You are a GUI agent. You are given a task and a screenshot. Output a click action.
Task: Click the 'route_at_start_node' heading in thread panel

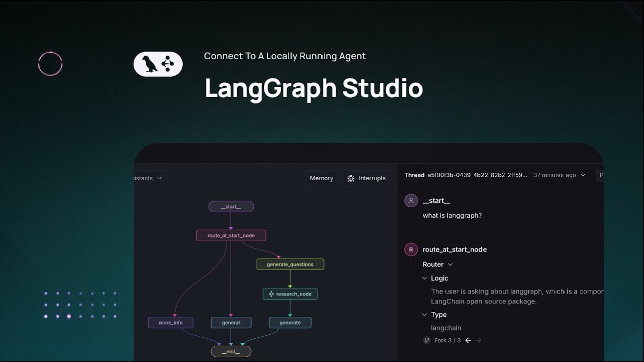click(454, 249)
